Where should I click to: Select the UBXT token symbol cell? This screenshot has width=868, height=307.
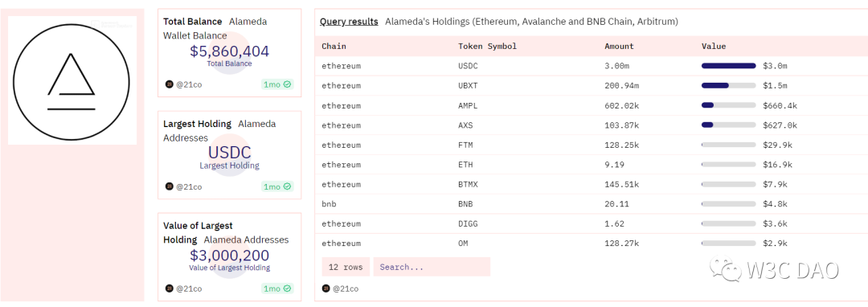tap(468, 86)
